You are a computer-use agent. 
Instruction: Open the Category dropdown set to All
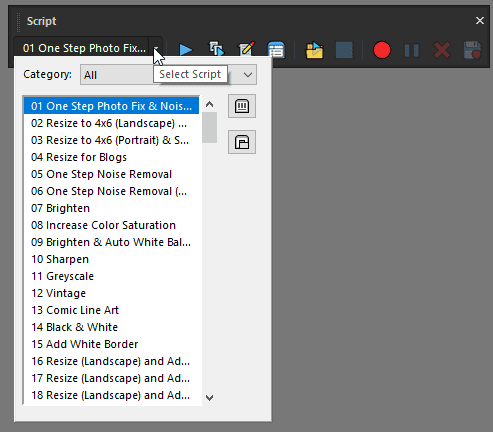pos(168,74)
